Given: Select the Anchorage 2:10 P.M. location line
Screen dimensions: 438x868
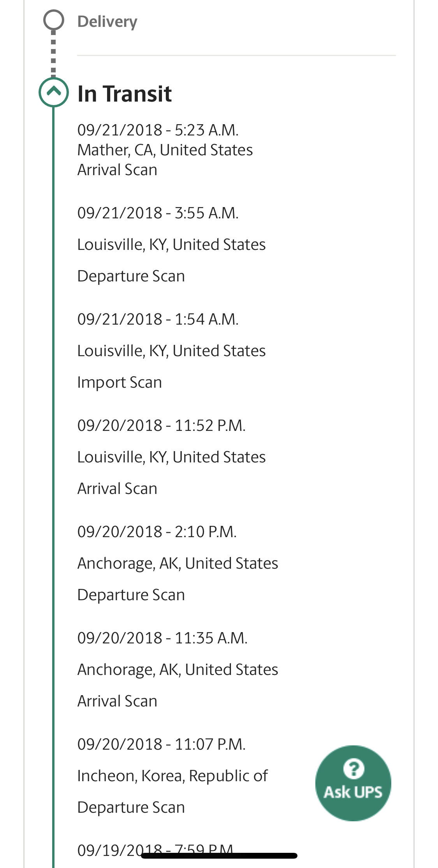Looking at the screenshot, I should click(178, 563).
